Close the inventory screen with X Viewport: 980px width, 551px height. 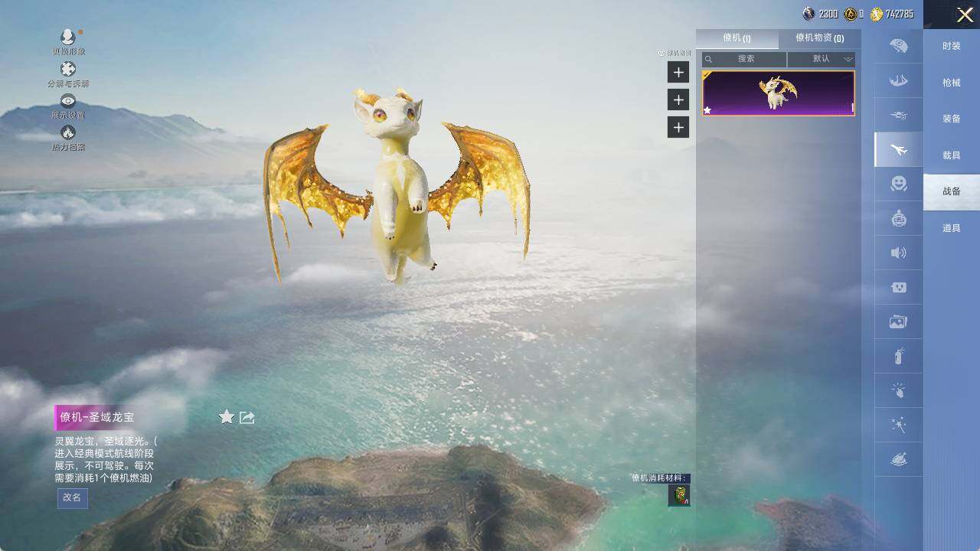(x=965, y=15)
